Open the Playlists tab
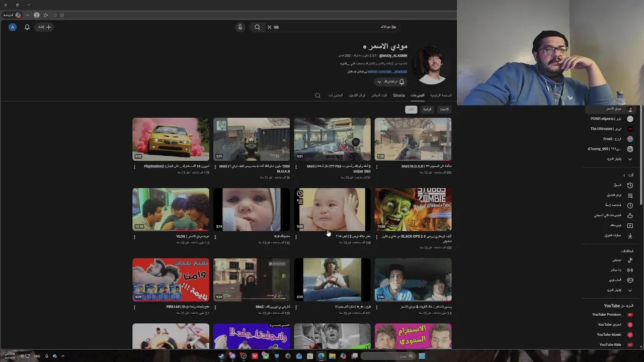Viewport: 644px width, 362px height. pos(357,95)
